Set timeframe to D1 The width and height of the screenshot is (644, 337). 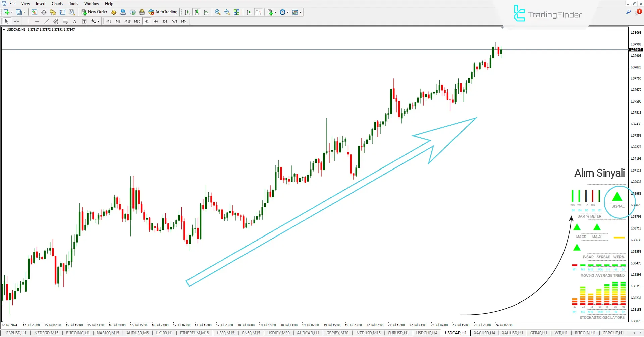(165, 21)
